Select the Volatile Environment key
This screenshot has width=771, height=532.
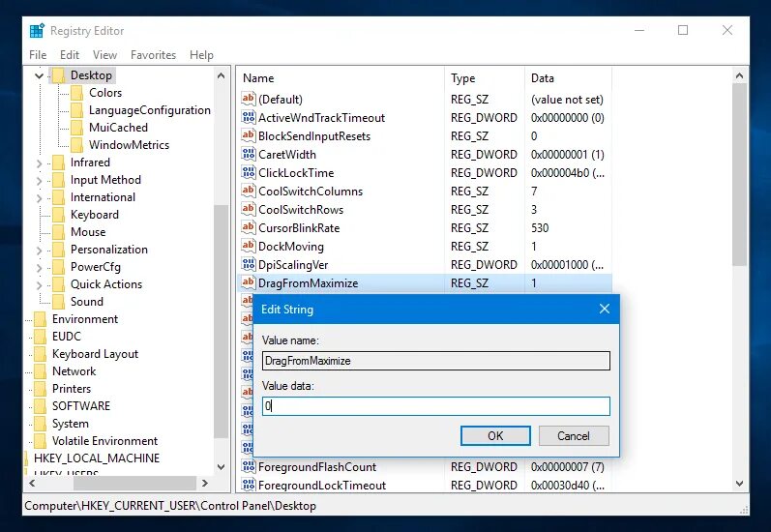104,441
